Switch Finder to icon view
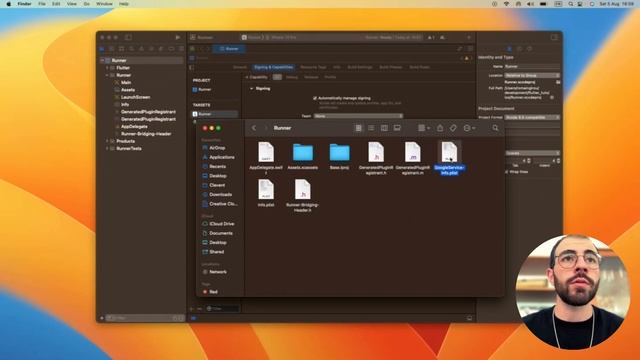The width and height of the screenshot is (640, 360). coord(358,128)
